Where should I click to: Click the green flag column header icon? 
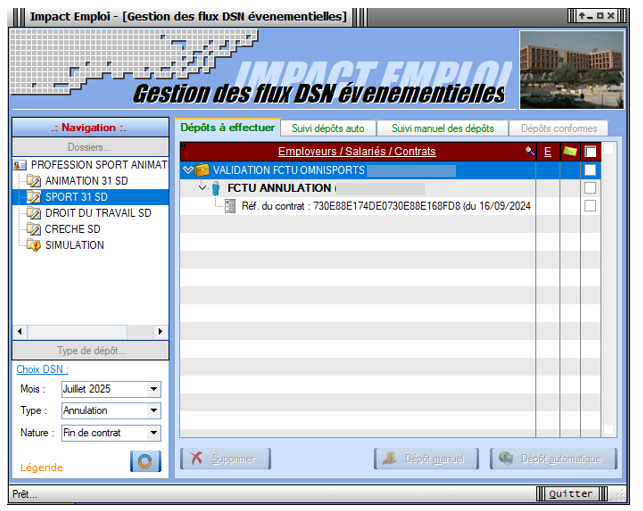coord(569,151)
